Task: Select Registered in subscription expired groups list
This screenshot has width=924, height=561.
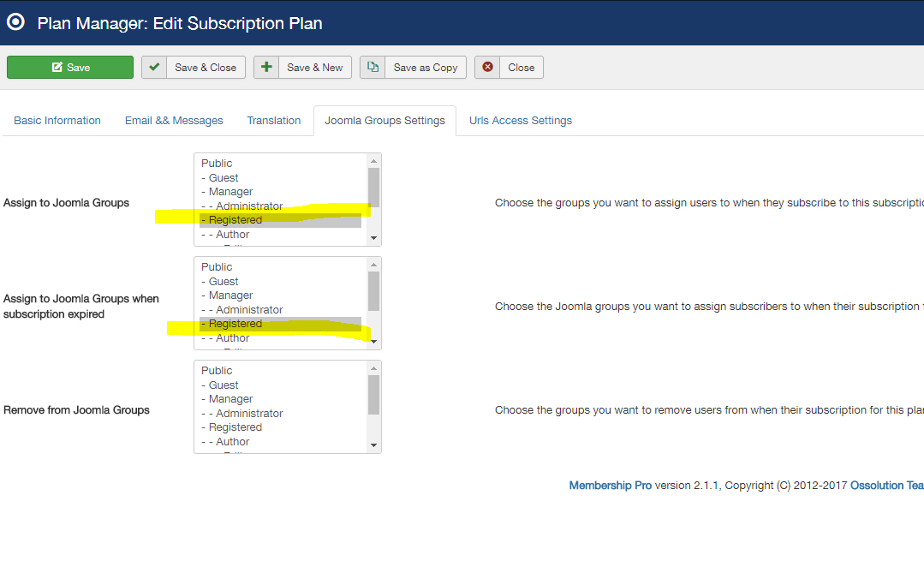Action: click(x=281, y=324)
